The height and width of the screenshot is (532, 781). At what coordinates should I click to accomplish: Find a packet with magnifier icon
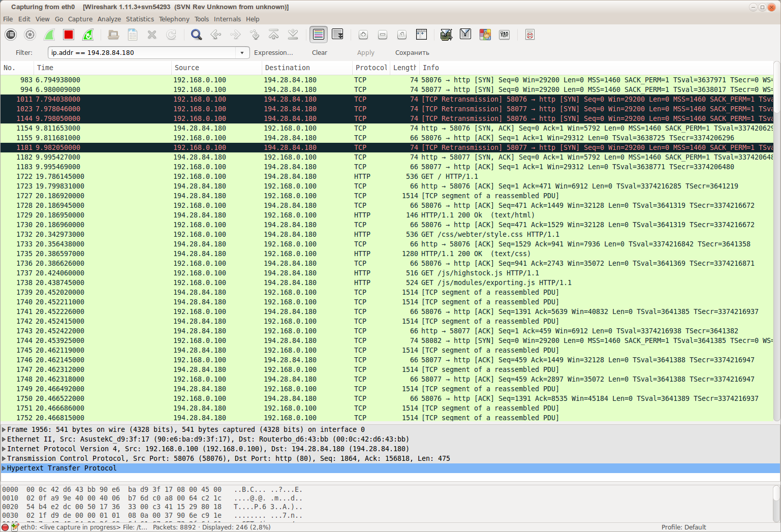click(196, 35)
